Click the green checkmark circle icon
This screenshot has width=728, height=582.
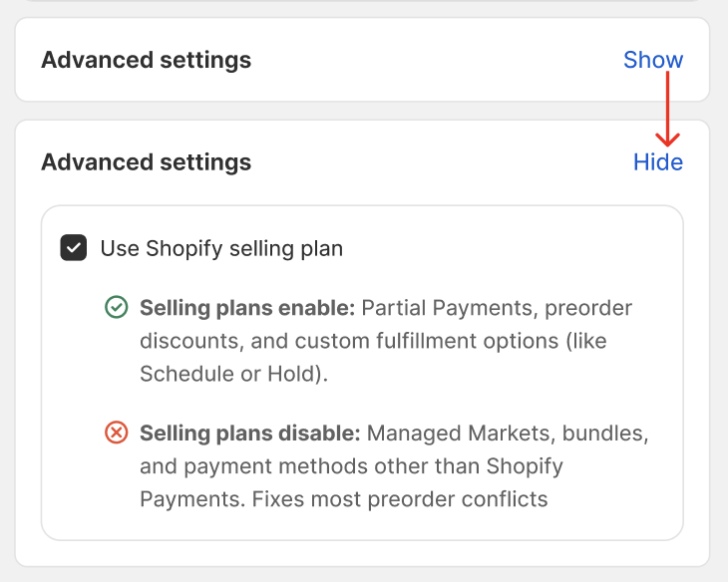point(117,307)
